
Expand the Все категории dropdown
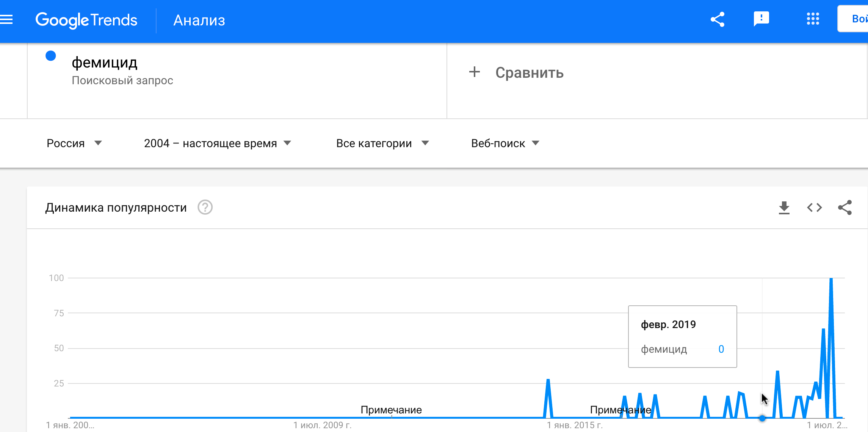(382, 143)
